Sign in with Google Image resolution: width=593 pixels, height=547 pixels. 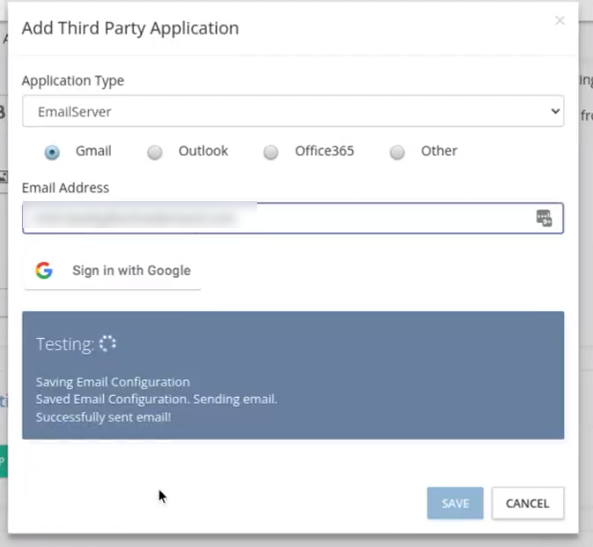(112, 271)
